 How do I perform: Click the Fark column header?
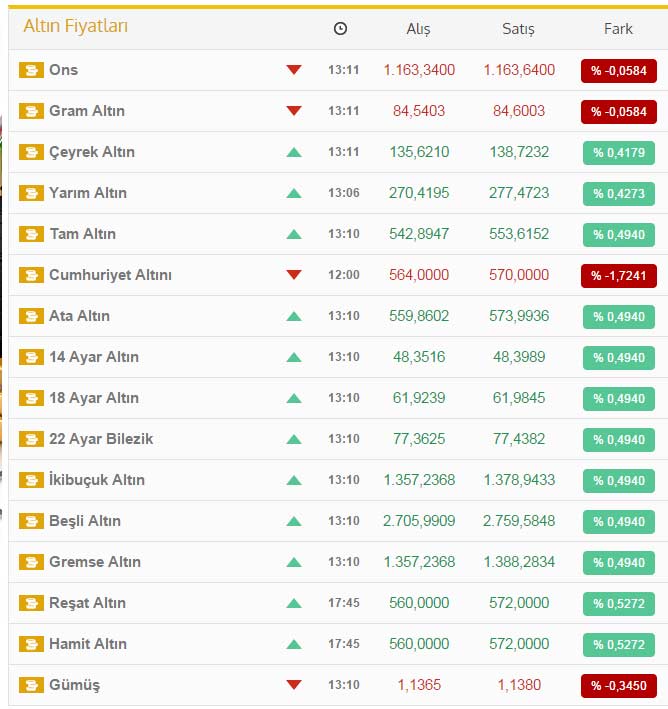tap(618, 29)
